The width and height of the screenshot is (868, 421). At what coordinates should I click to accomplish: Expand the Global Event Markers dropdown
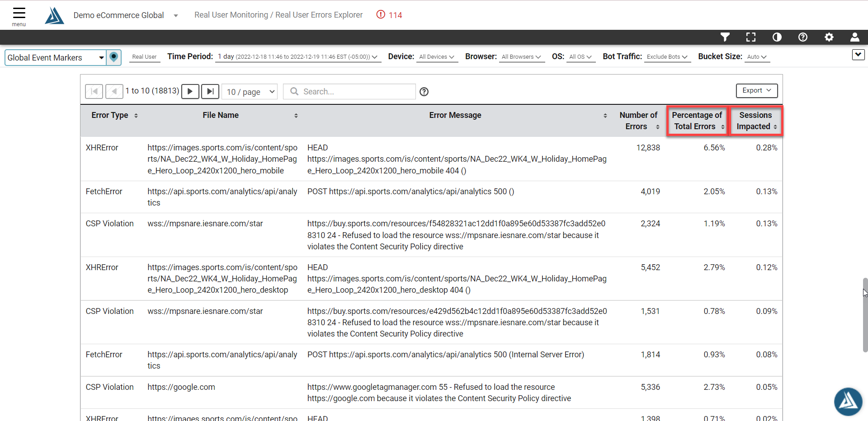tap(56, 57)
